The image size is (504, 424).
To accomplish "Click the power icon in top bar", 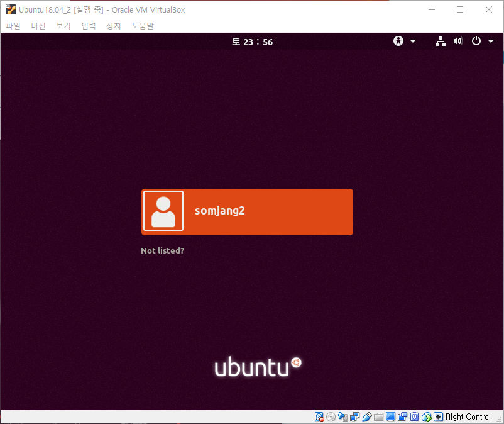I will coord(476,41).
